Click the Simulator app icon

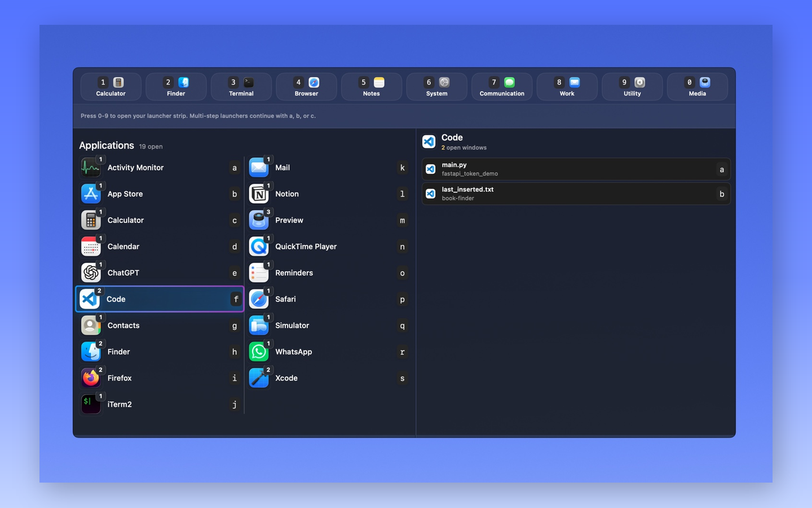coord(259,326)
